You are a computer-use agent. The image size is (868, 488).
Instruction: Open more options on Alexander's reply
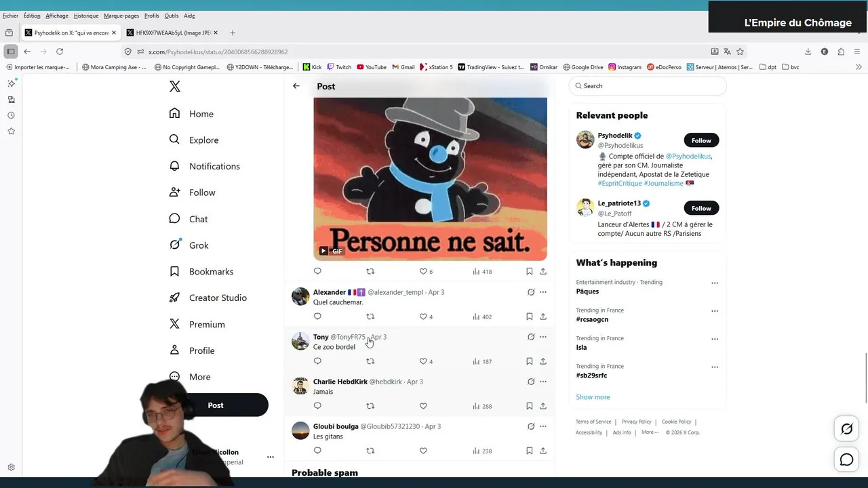point(543,292)
